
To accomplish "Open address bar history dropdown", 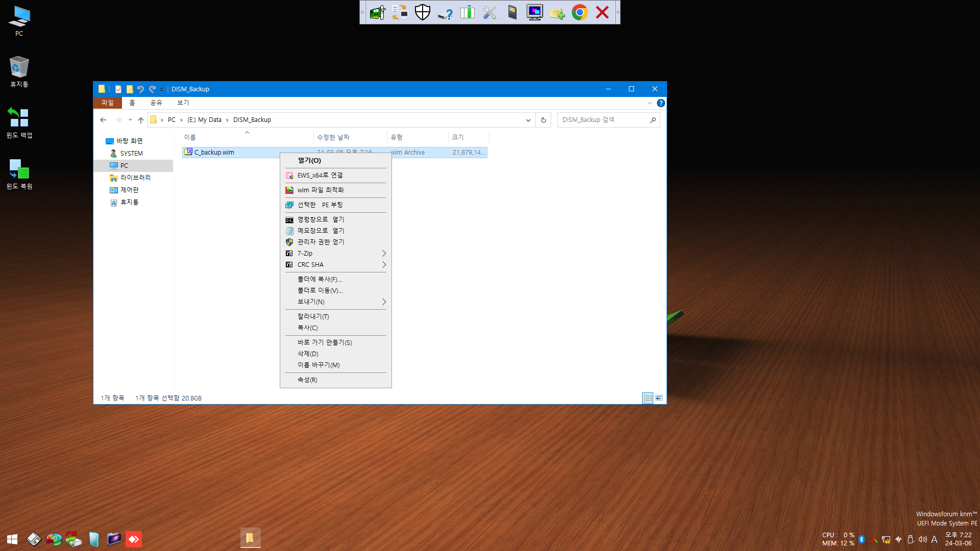I will click(x=528, y=120).
